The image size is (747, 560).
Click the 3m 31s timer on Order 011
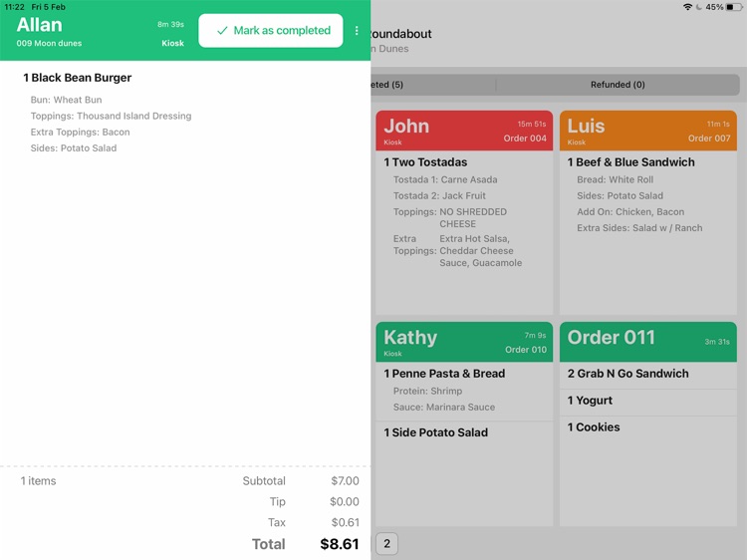coord(717,342)
